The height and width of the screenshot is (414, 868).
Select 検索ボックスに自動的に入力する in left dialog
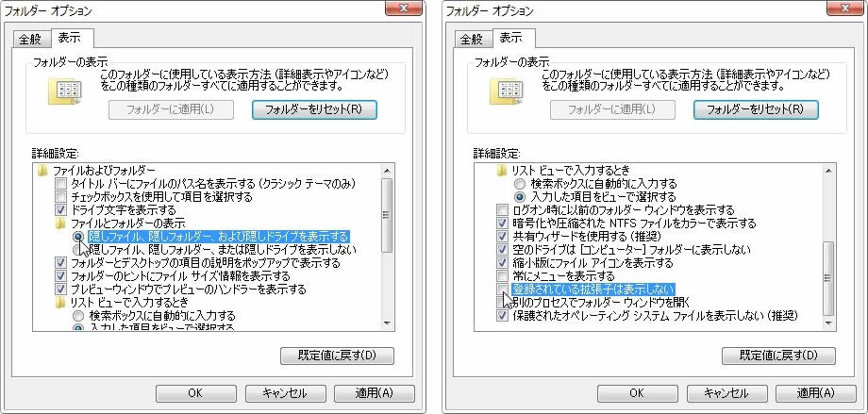[78, 316]
